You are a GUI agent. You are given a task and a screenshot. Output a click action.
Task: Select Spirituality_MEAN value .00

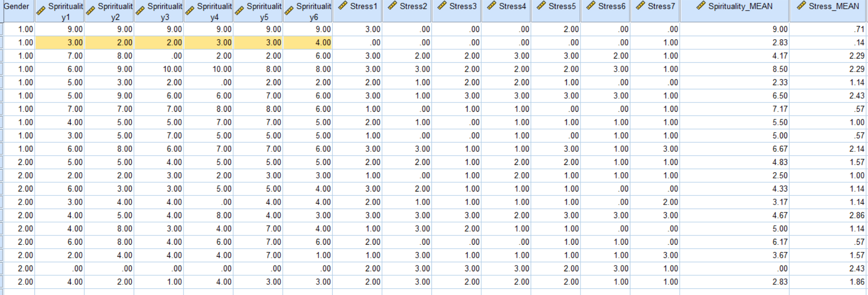(x=782, y=269)
